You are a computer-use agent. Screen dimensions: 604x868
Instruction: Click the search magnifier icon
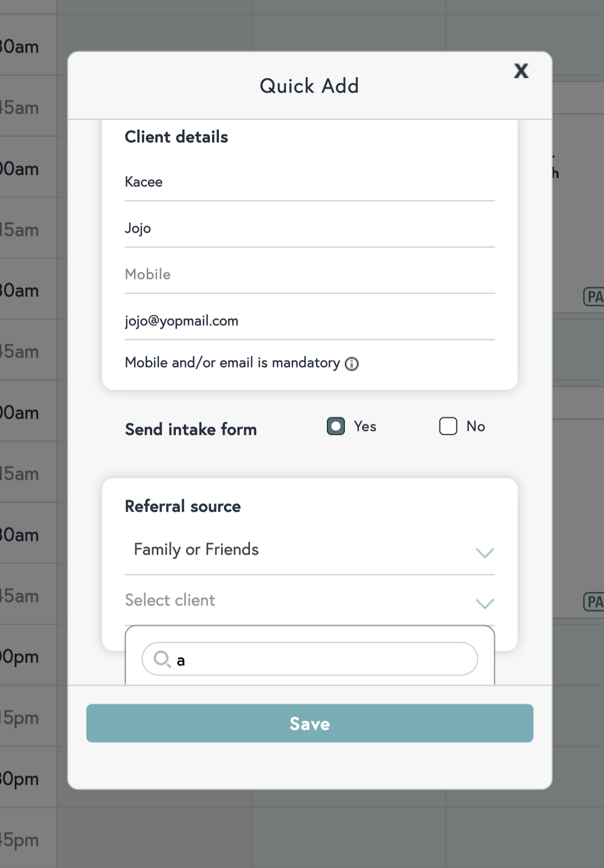[162, 659]
